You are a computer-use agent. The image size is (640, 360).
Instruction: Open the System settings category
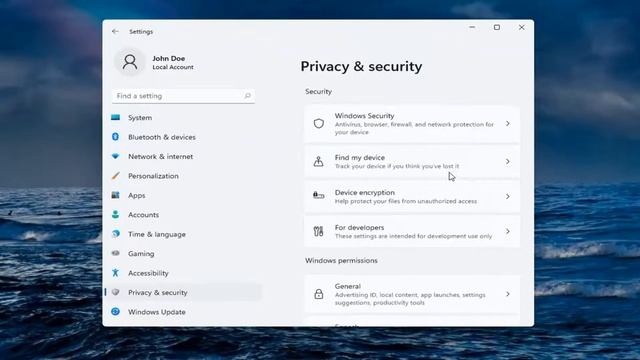tap(183, 118)
